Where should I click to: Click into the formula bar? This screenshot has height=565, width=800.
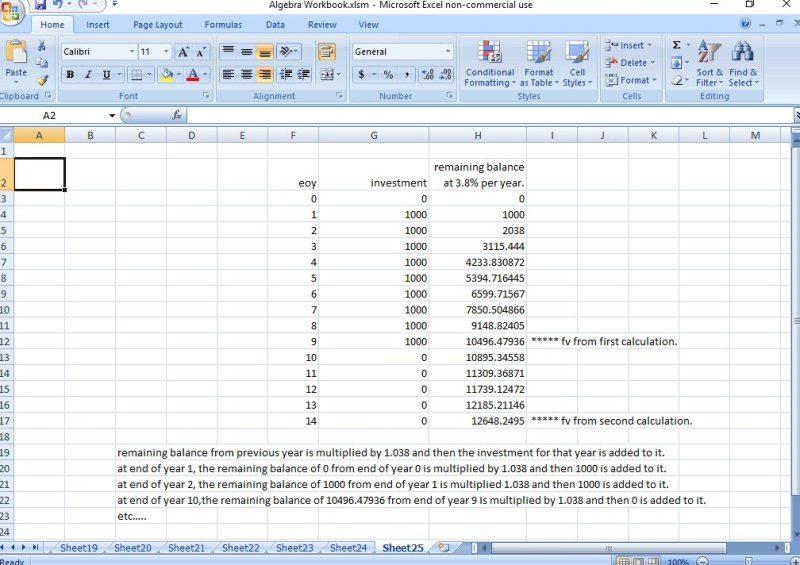pyautogui.click(x=489, y=115)
